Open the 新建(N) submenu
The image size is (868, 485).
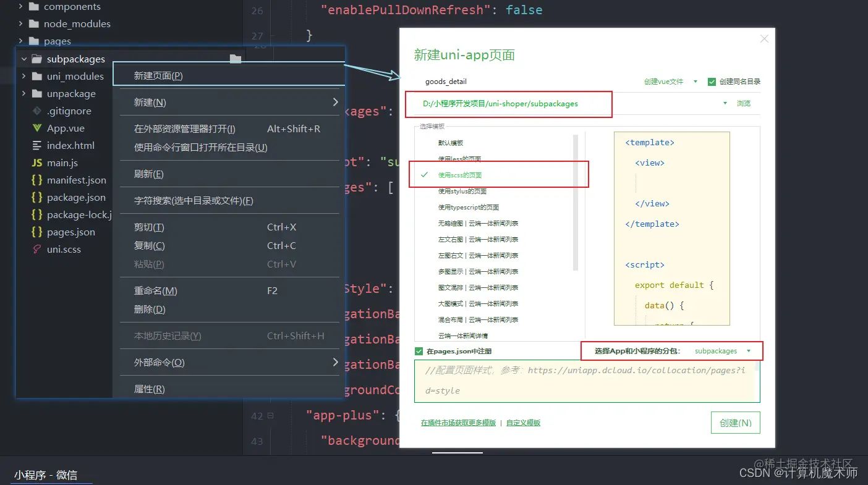point(228,102)
